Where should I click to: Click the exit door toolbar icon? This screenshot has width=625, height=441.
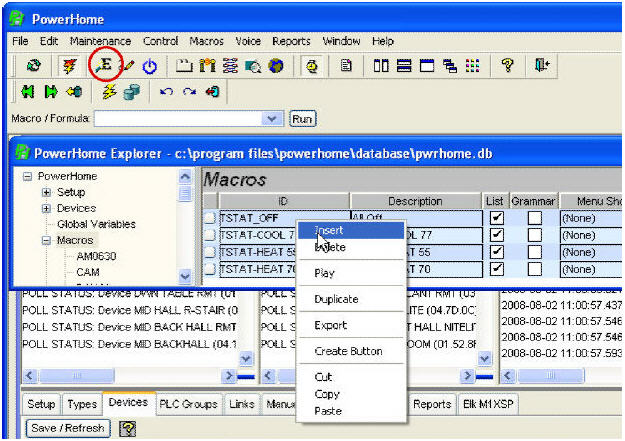click(x=542, y=65)
